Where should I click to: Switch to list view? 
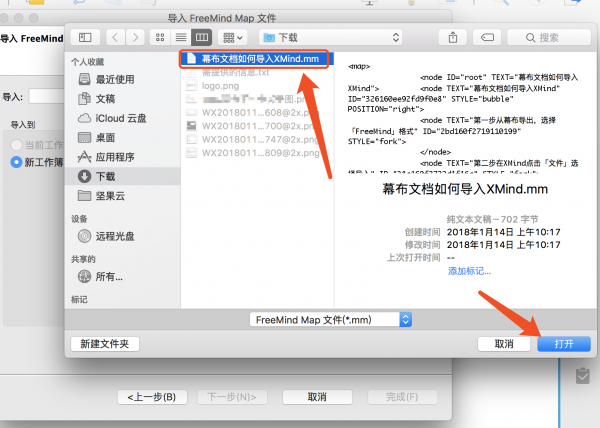(x=181, y=37)
